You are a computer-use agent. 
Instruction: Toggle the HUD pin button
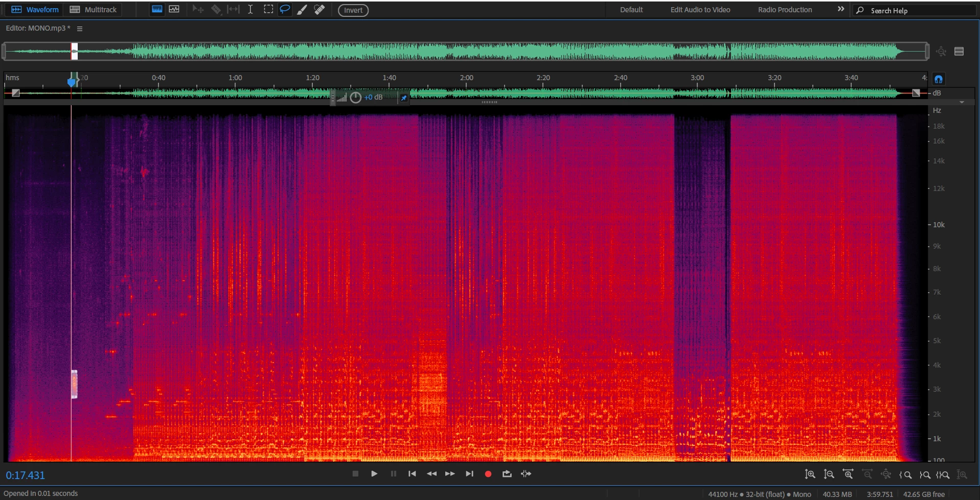click(x=404, y=98)
